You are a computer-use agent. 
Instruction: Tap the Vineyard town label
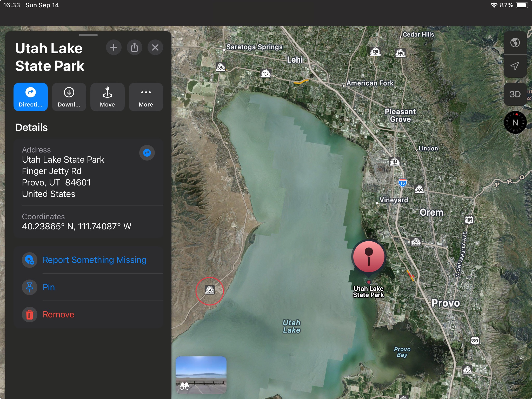pyautogui.click(x=394, y=200)
